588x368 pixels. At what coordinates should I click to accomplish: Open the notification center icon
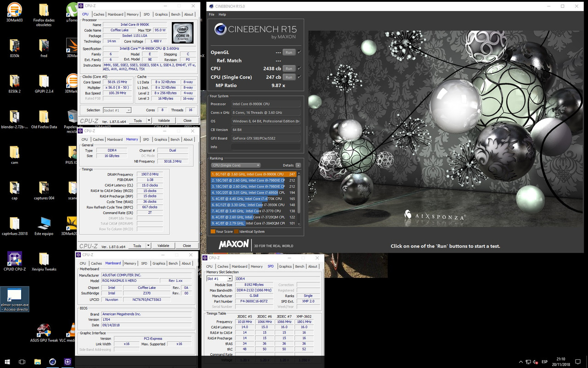578,362
